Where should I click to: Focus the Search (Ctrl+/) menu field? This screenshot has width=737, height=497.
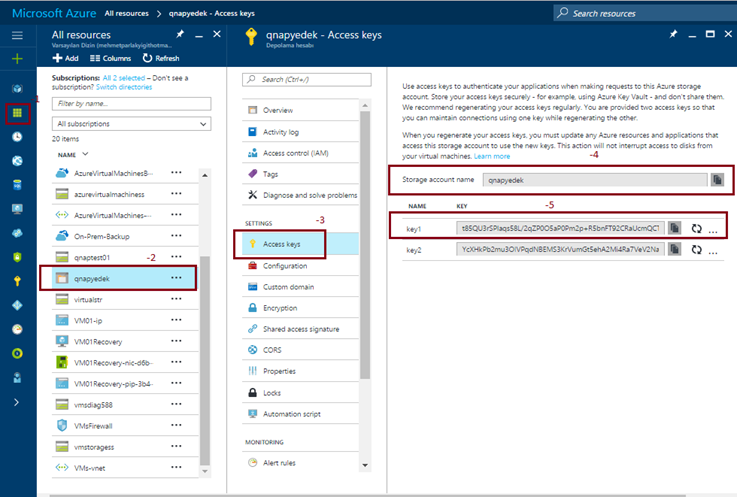(307, 79)
